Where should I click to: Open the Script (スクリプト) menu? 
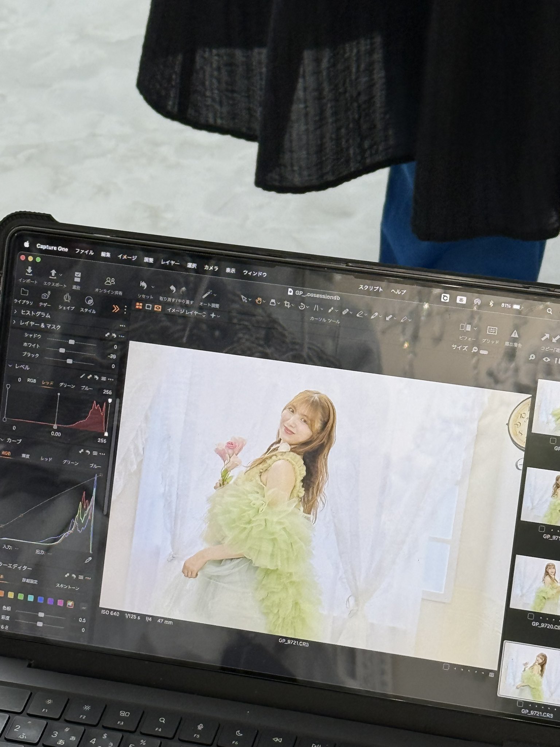coord(370,288)
